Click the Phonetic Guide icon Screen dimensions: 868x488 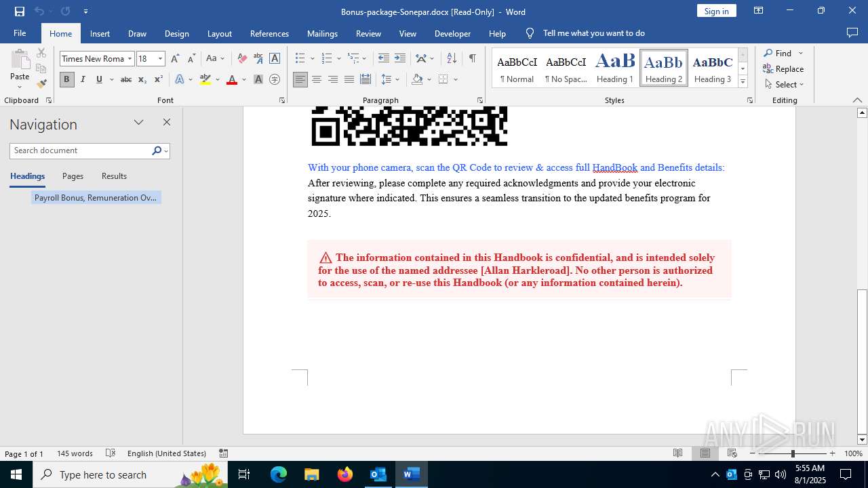coord(258,58)
